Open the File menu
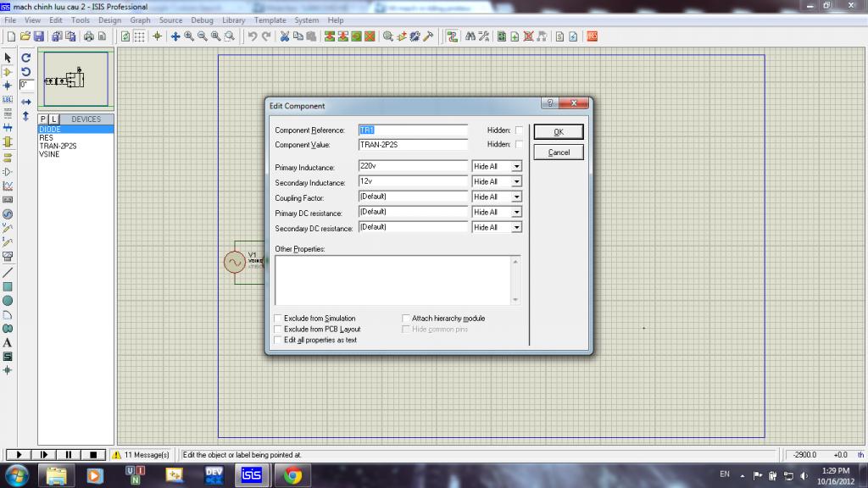This screenshot has width=868, height=488. (10, 20)
